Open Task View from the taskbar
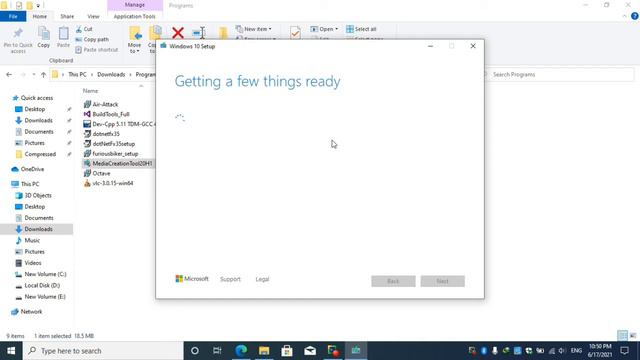 217,351
